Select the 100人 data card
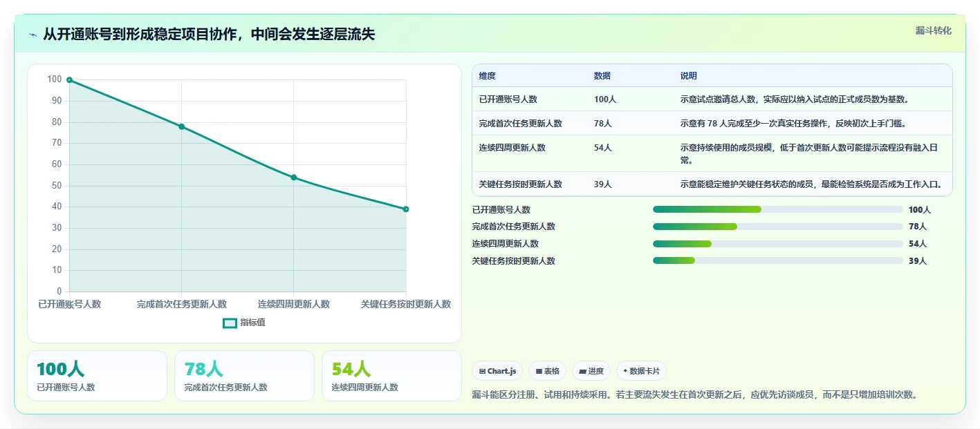Image resolution: width=980 pixels, height=429 pixels. click(98, 376)
